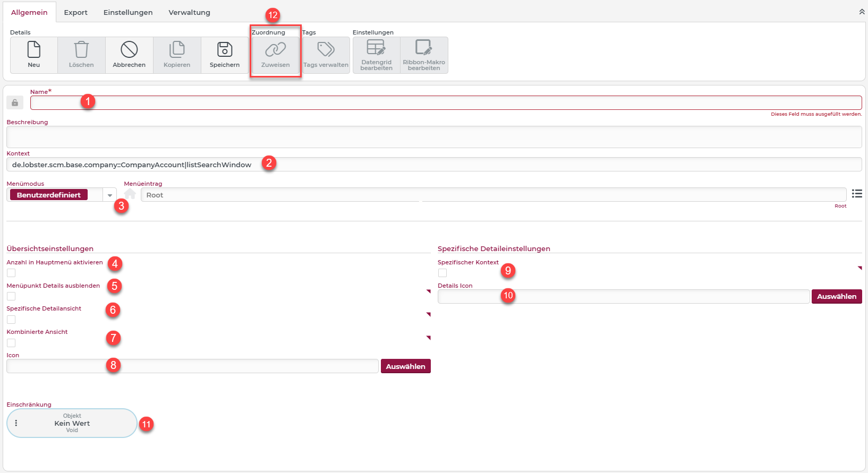Open Datengrid bearbeiten
Screen dimensions: 868x473
[376, 48]
